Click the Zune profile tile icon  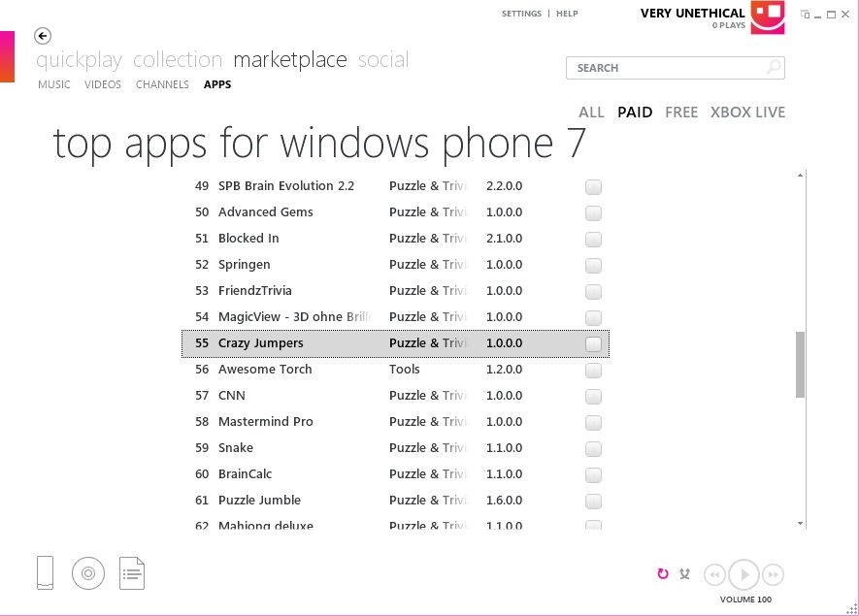[x=768, y=16]
